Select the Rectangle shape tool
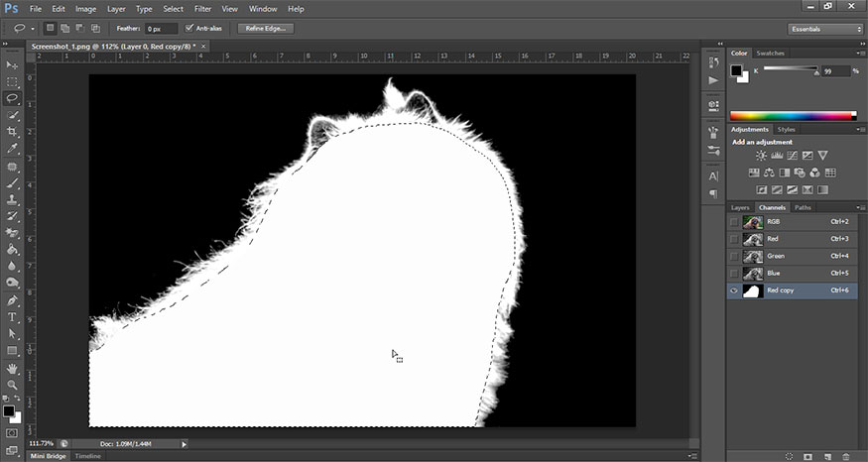The height and width of the screenshot is (462, 868). tap(12, 351)
